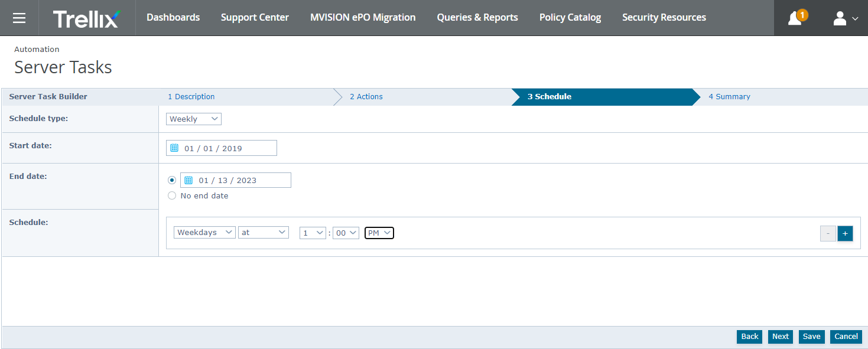
Task: Open Security Resources
Action: [x=664, y=18]
